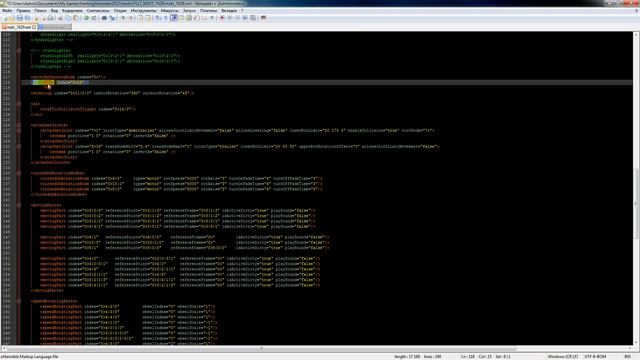Collapse the speedRotatingParts fold marker
The width and height of the screenshot is (640, 360).
click(19, 301)
